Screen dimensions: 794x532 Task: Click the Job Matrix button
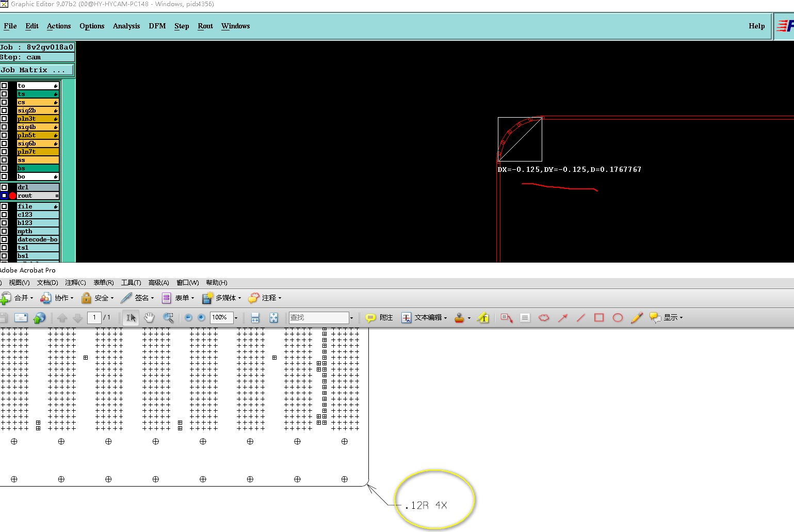click(x=37, y=70)
